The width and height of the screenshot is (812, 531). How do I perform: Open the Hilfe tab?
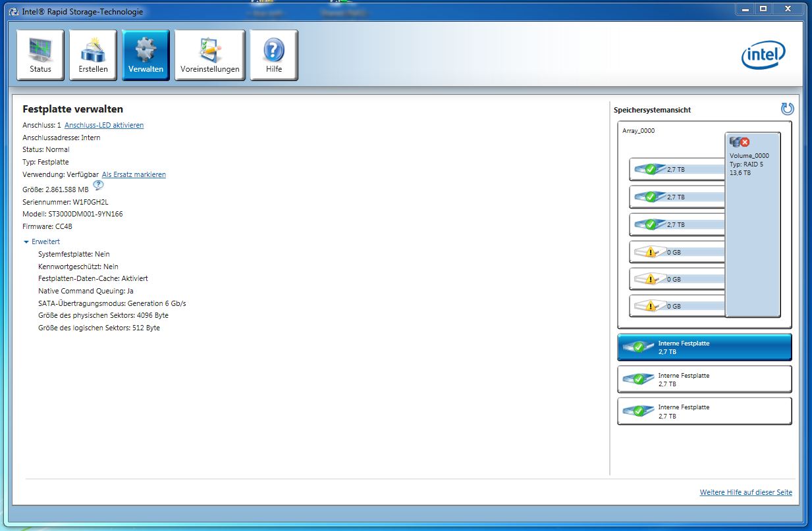(274, 55)
